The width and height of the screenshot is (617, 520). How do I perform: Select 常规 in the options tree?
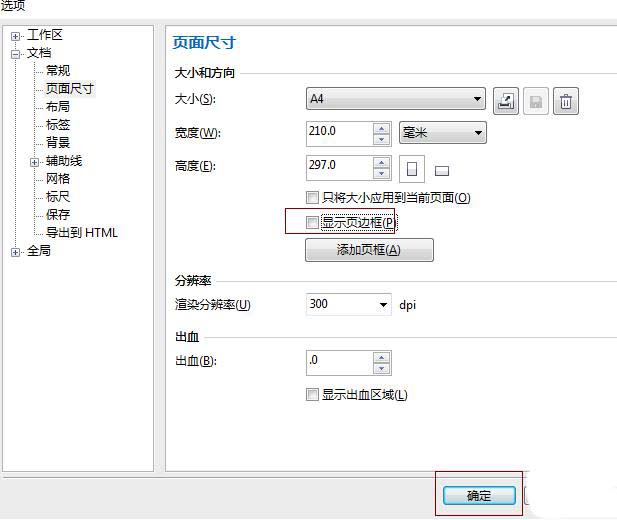(x=58, y=70)
